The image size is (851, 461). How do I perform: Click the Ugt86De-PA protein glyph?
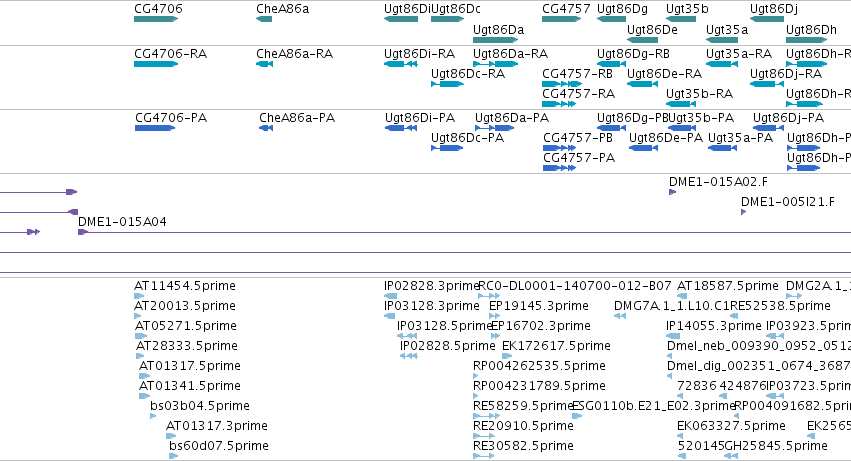(x=644, y=148)
